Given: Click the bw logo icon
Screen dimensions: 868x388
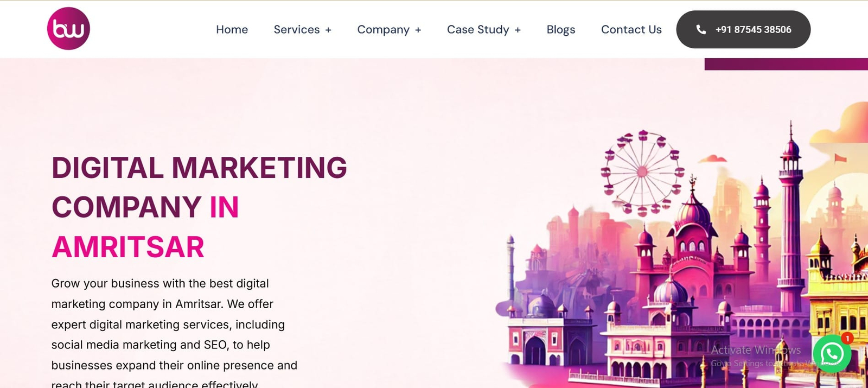Looking at the screenshot, I should pos(68,29).
